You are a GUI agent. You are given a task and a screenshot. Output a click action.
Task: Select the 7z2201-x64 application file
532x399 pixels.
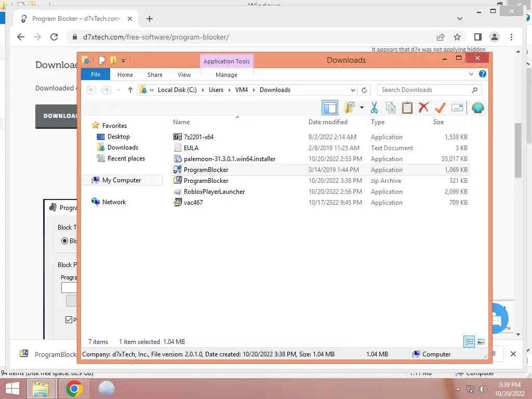[x=320, y=137]
